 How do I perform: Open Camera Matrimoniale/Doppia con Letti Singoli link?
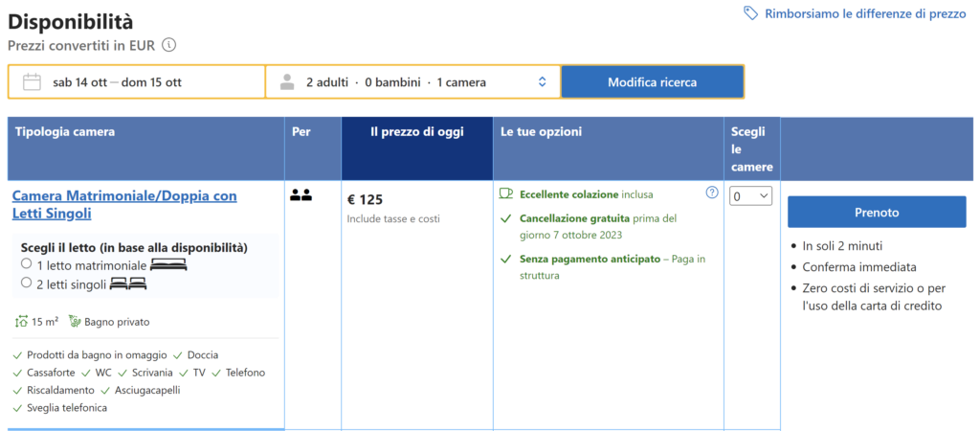click(124, 204)
